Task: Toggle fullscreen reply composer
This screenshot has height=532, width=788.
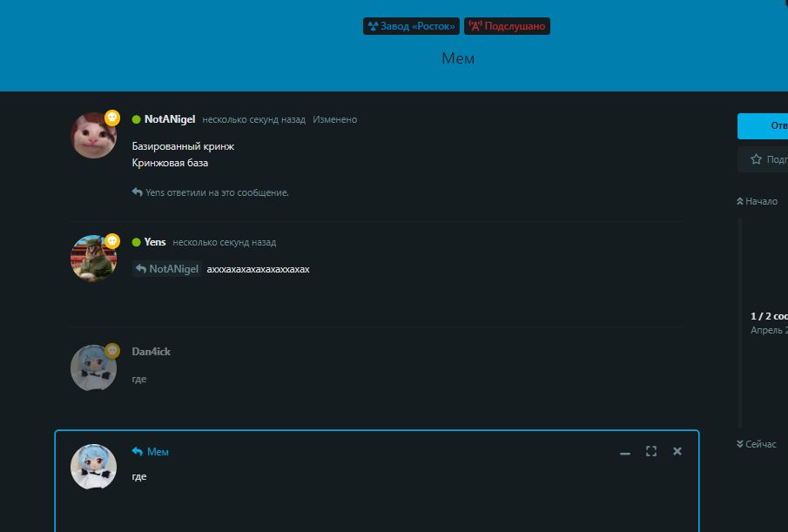Action: [651, 451]
